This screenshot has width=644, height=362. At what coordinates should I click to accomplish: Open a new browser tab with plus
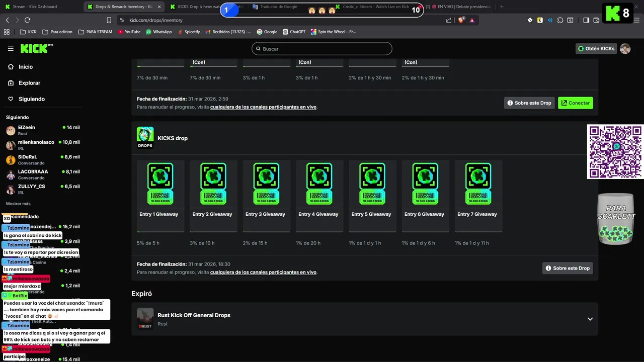(x=502, y=7)
